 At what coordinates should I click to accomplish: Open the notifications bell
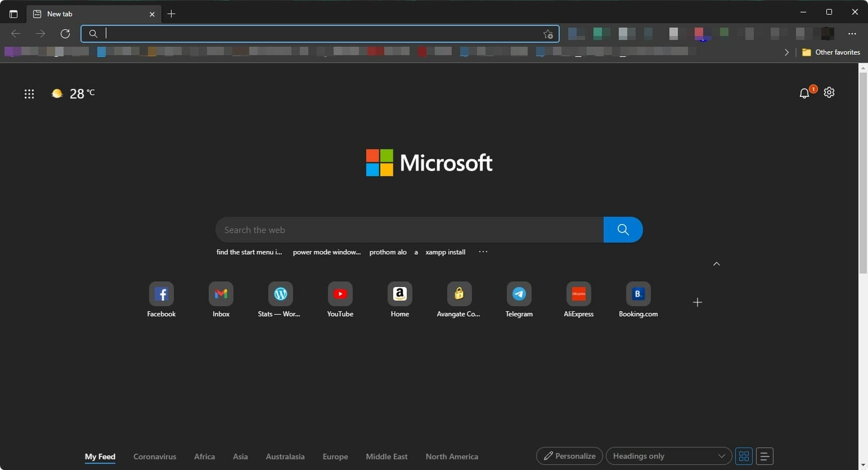[x=804, y=93]
